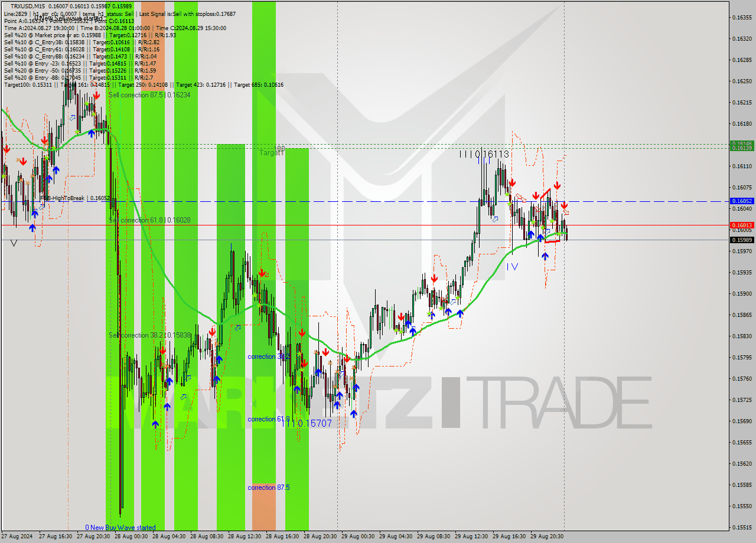This screenshot has height=543, width=756.
Task: Click the blue 'correction 61.8' label
Action: [x=268, y=419]
